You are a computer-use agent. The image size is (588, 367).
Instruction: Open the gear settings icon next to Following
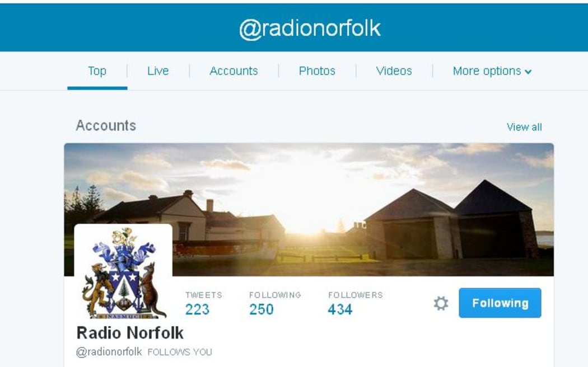click(x=441, y=303)
